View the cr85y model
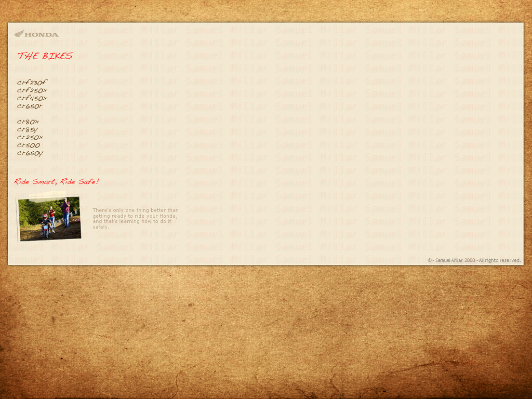This screenshot has width=532, height=399. 28,129
